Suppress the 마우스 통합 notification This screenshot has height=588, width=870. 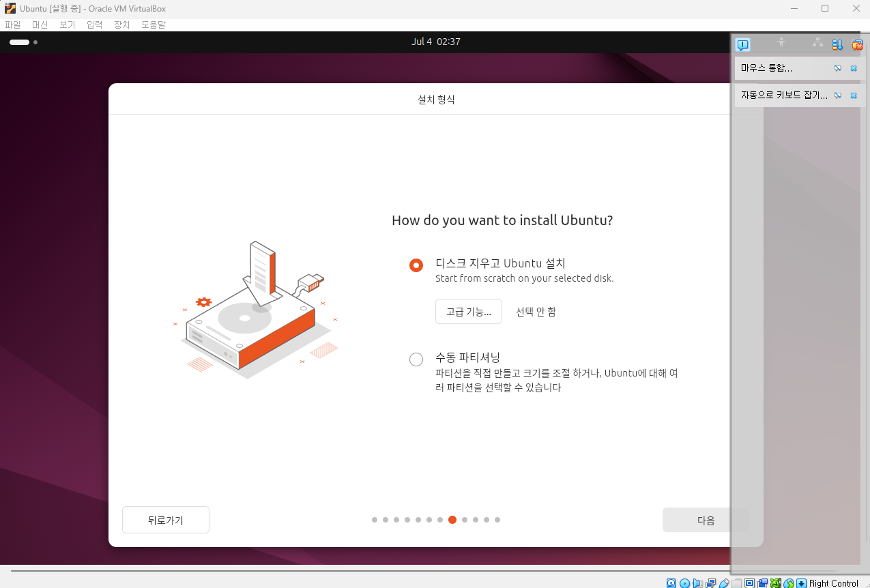[x=838, y=68]
